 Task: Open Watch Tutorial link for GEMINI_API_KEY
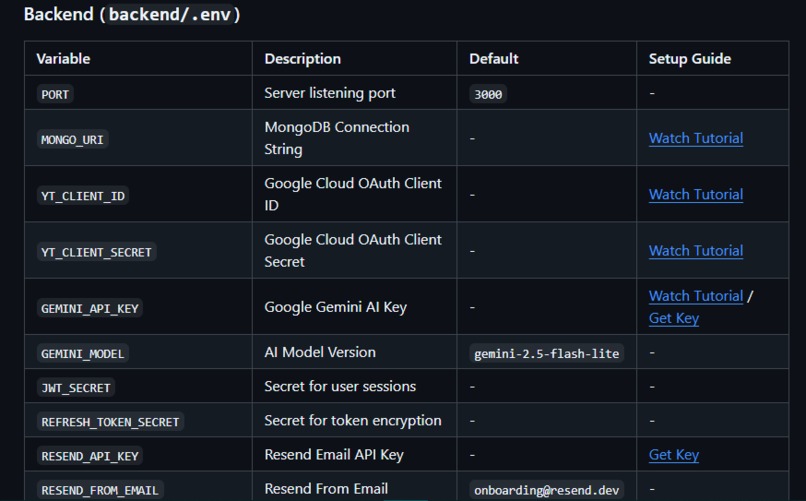click(x=695, y=296)
